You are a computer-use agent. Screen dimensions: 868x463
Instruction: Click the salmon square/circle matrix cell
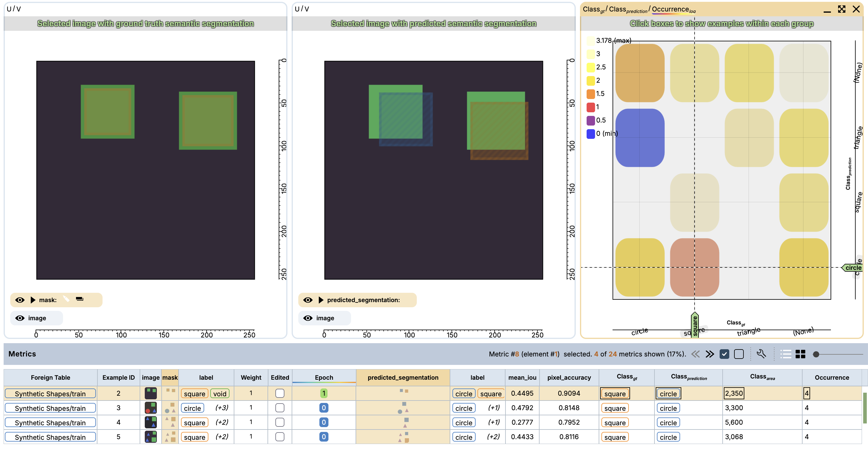pos(694,267)
